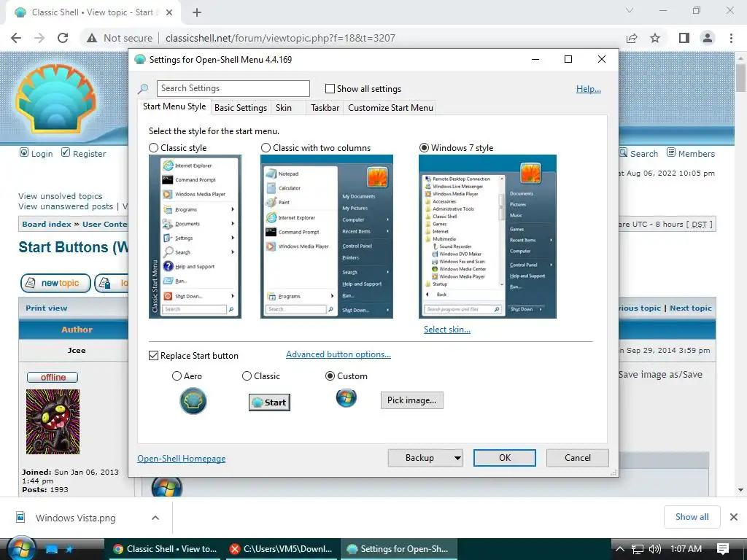Click Jcee's cat avatar image
The height and width of the screenshot is (560, 747).
coord(53,422)
